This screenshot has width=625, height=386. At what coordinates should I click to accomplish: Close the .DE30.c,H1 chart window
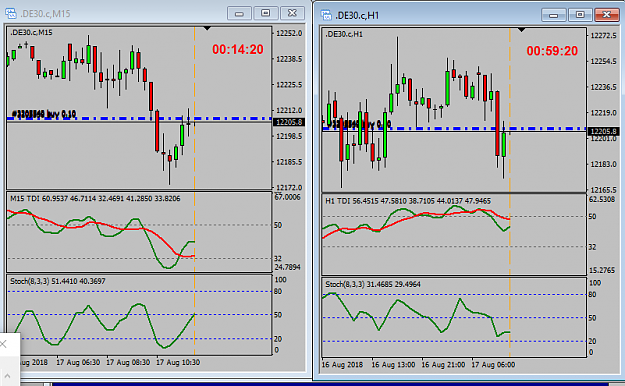[x=607, y=15]
